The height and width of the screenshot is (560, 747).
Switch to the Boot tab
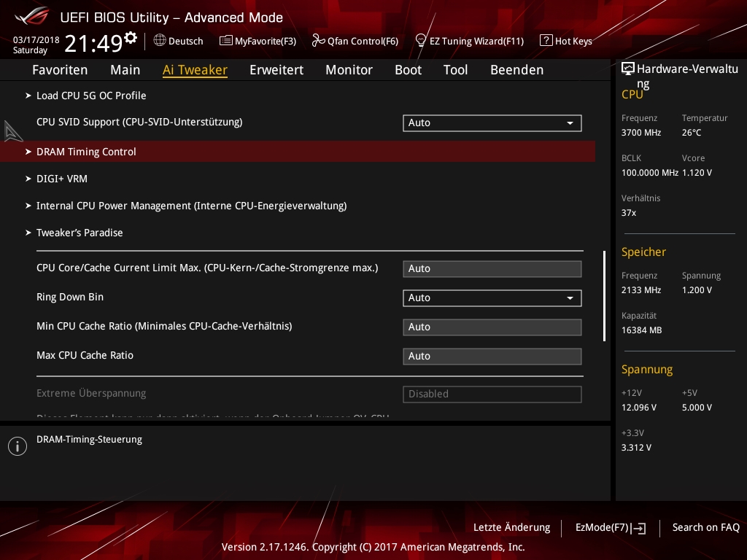(408, 70)
